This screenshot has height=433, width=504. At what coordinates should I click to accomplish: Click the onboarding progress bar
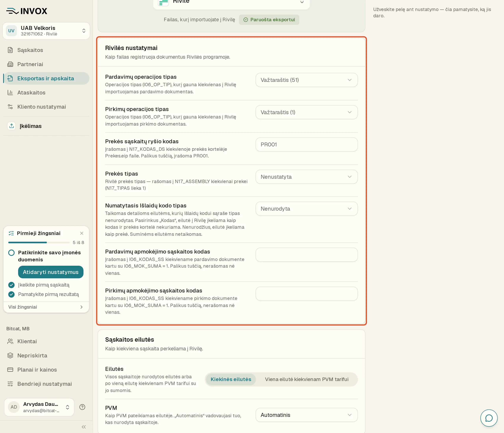pyautogui.click(x=39, y=242)
